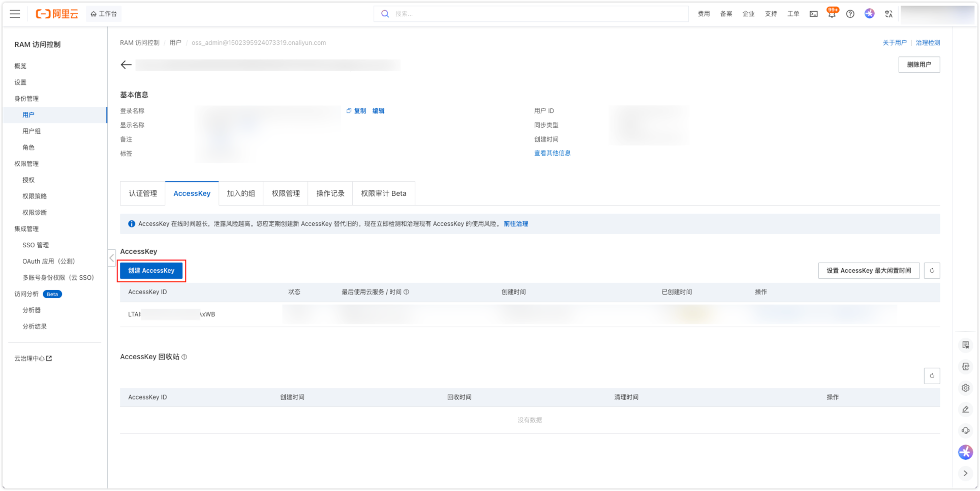Expand the right floating toolbar chevron
Viewport: 980px width, 491px height.
(x=965, y=473)
